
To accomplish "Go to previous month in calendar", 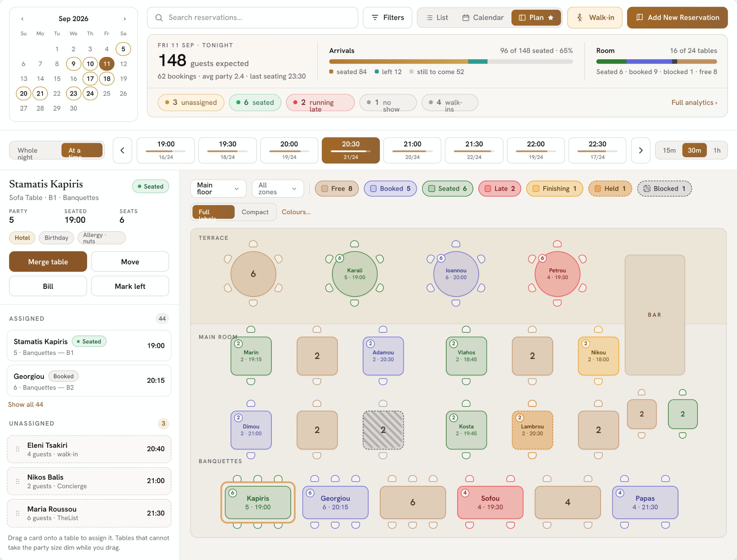I will click(x=22, y=19).
